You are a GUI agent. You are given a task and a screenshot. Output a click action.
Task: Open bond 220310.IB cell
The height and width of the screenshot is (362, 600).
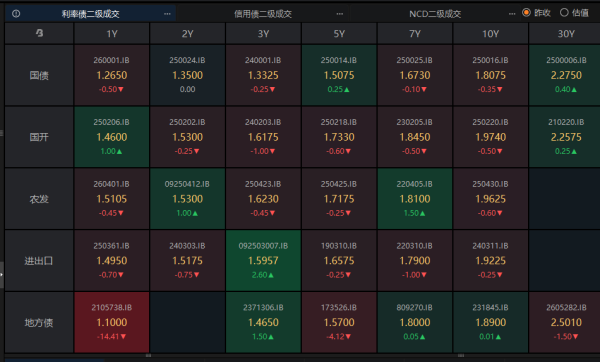[x=415, y=261]
